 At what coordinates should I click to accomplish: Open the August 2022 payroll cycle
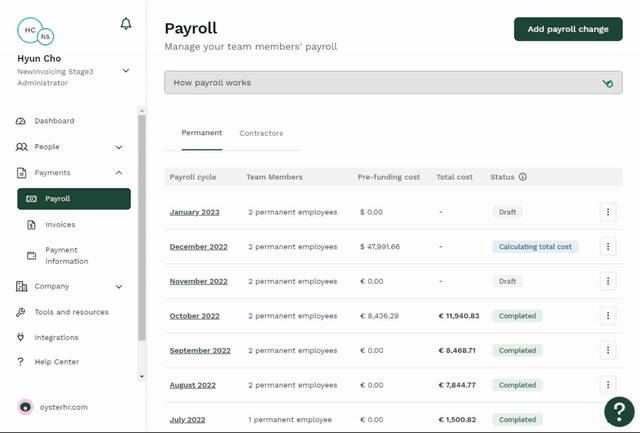point(193,385)
